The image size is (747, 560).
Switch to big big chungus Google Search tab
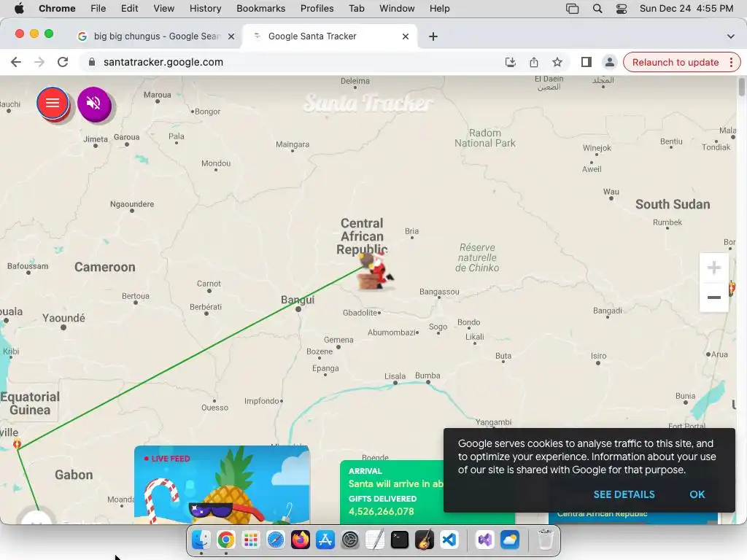(158, 36)
